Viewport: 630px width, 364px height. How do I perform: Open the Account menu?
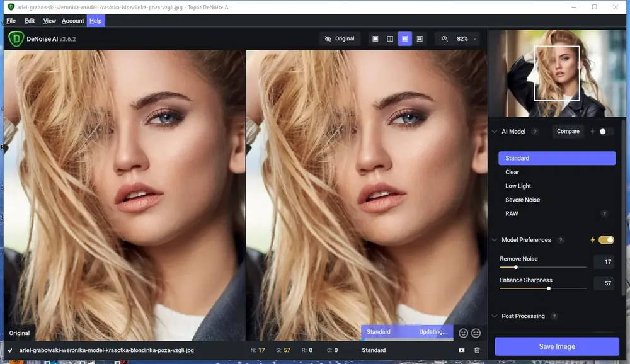click(x=72, y=21)
